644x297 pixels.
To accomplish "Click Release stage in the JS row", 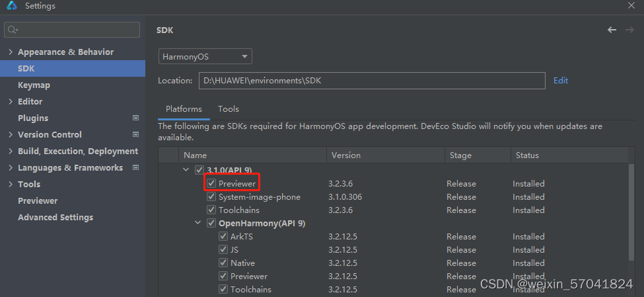I will (x=461, y=249).
